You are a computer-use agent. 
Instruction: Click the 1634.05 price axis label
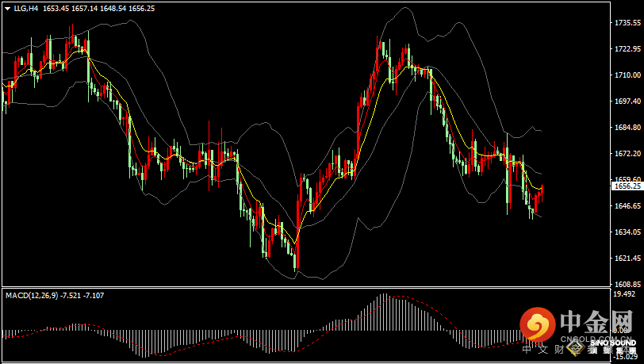tap(627, 232)
